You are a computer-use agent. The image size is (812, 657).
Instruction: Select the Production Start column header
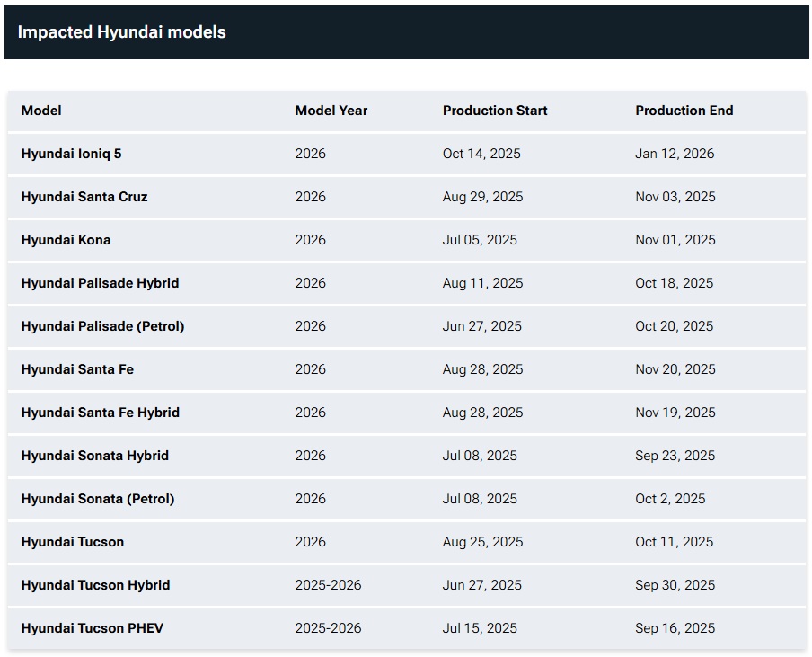494,111
